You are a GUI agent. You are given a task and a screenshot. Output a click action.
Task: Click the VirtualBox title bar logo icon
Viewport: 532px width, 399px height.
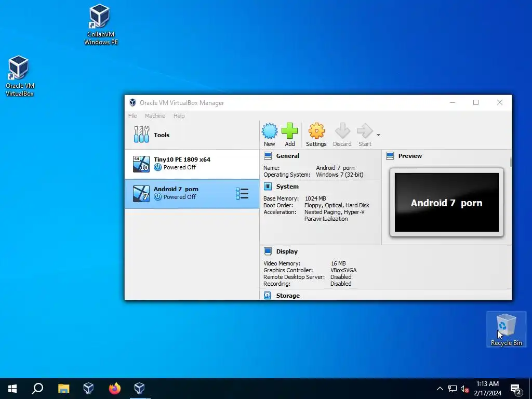(132, 103)
